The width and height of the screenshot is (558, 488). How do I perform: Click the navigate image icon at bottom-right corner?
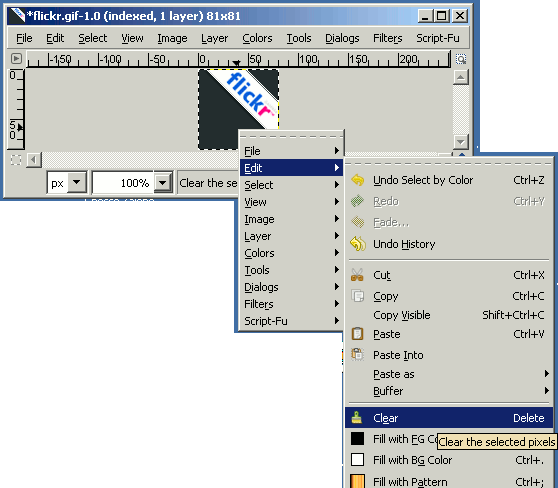(x=461, y=154)
